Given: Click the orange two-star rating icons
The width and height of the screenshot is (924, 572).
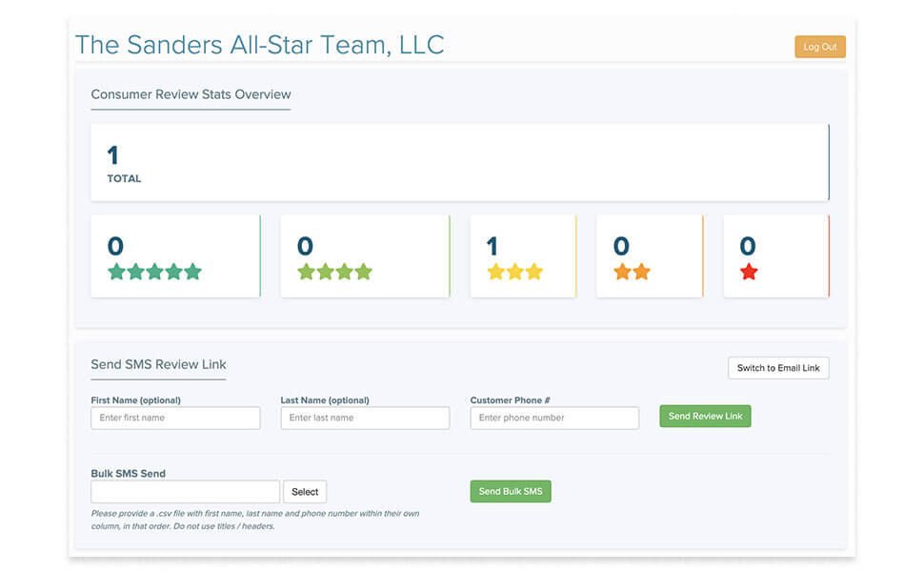Looking at the screenshot, I should [631, 271].
